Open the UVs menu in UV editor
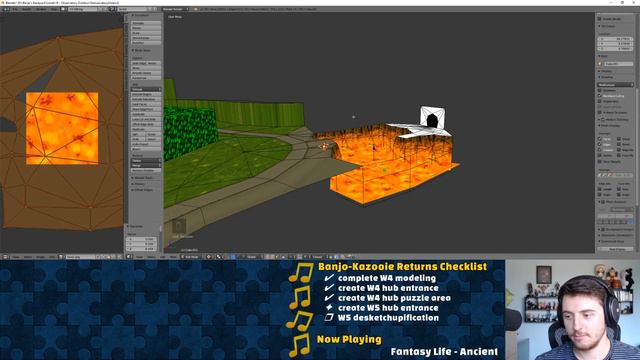Screen dimensions: 640x360 tap(52, 257)
